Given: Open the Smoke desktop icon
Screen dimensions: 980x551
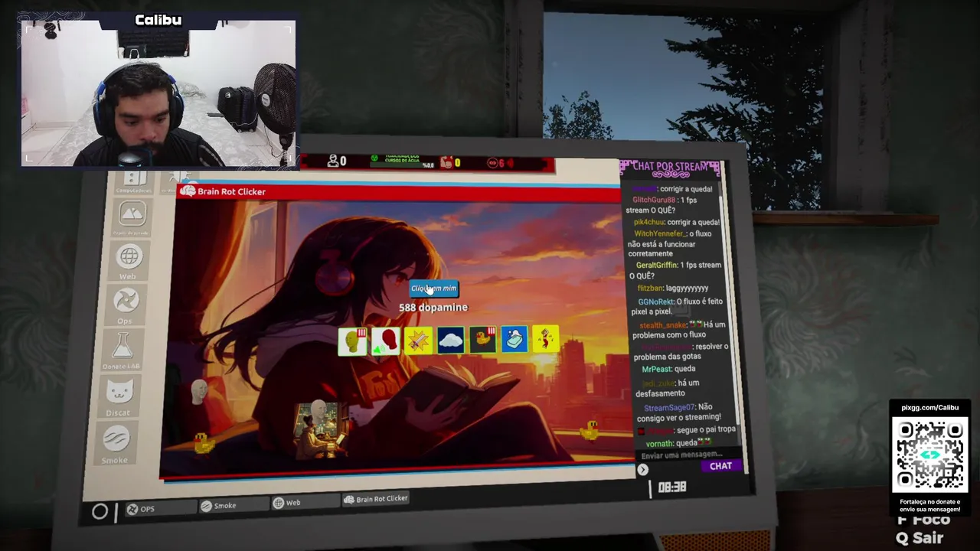Looking at the screenshot, I should [115, 444].
